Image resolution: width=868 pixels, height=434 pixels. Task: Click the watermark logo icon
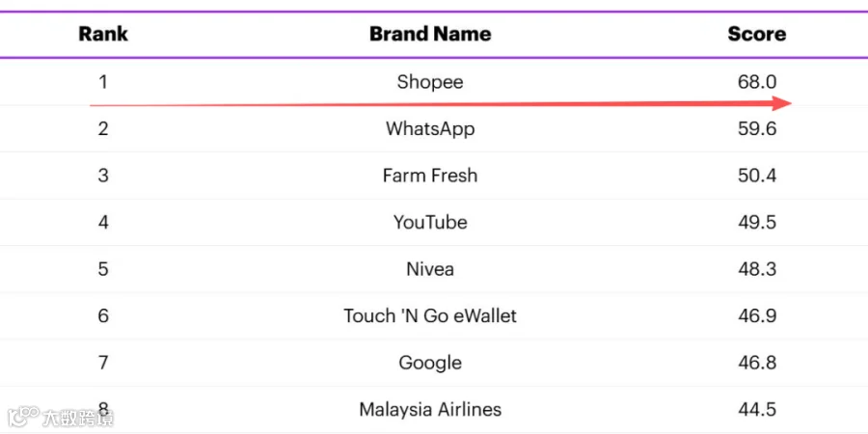click(x=22, y=417)
